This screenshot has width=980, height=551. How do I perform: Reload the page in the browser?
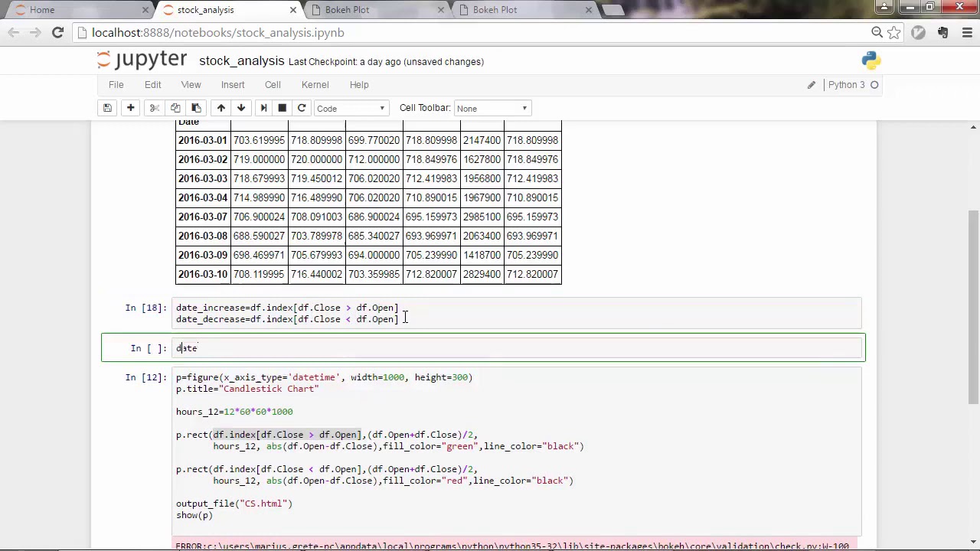57,33
